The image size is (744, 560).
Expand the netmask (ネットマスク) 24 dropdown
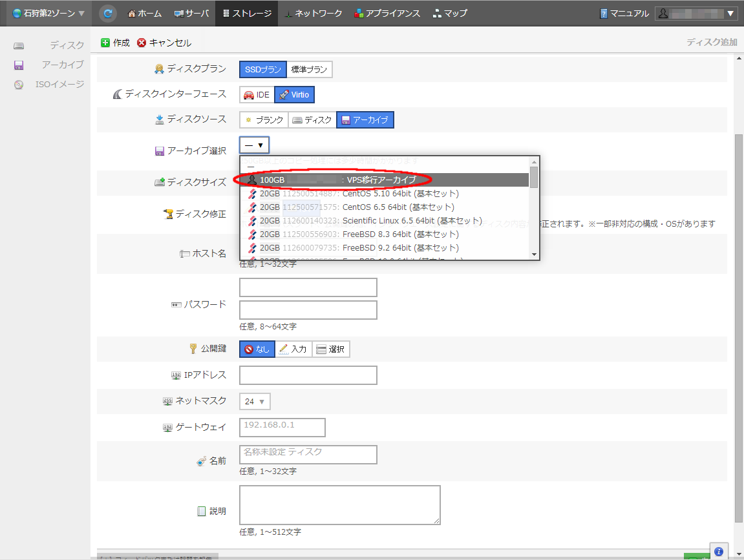(255, 402)
